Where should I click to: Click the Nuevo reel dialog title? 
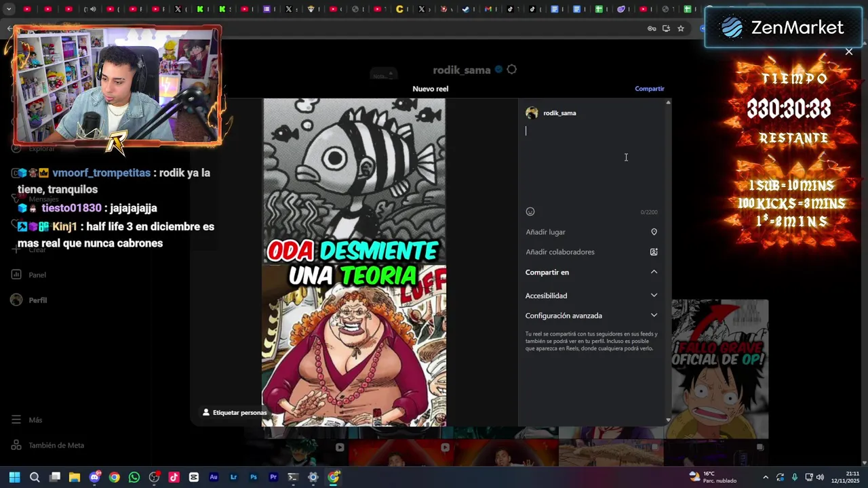pos(430,89)
